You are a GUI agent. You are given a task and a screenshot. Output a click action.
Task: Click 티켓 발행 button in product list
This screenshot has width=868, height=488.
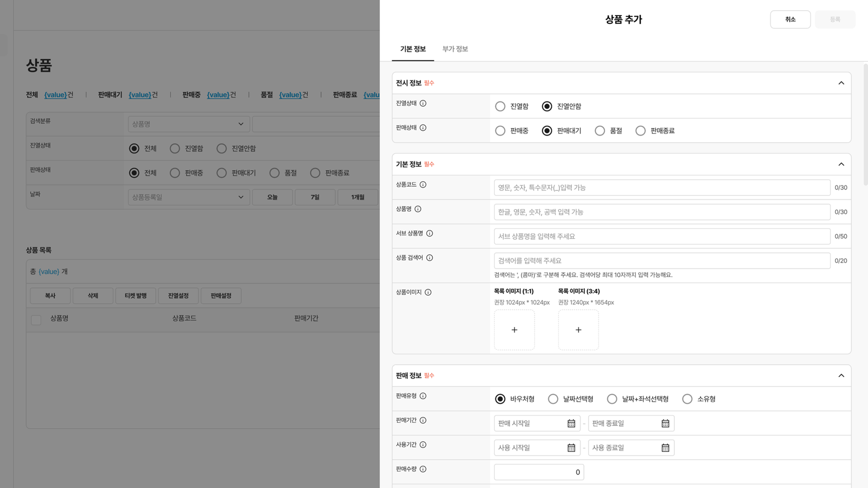(x=136, y=296)
